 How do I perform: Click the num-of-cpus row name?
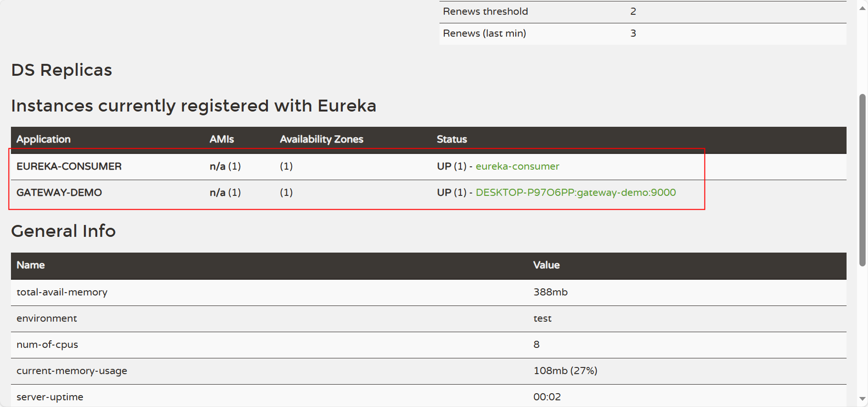(47, 345)
